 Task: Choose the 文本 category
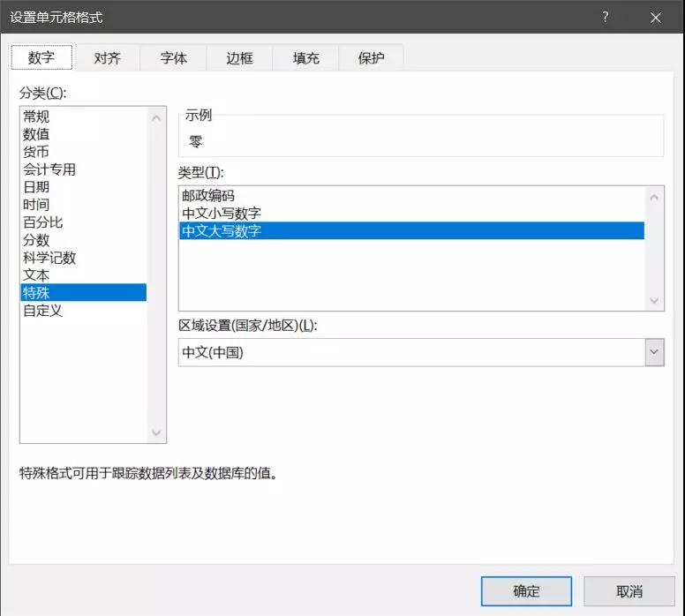click(x=83, y=275)
